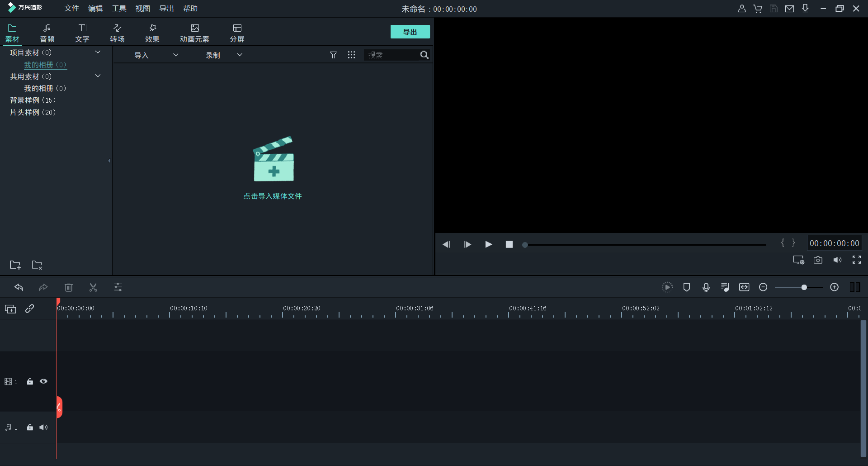Expand the 导入 import dropdown

(x=175, y=55)
